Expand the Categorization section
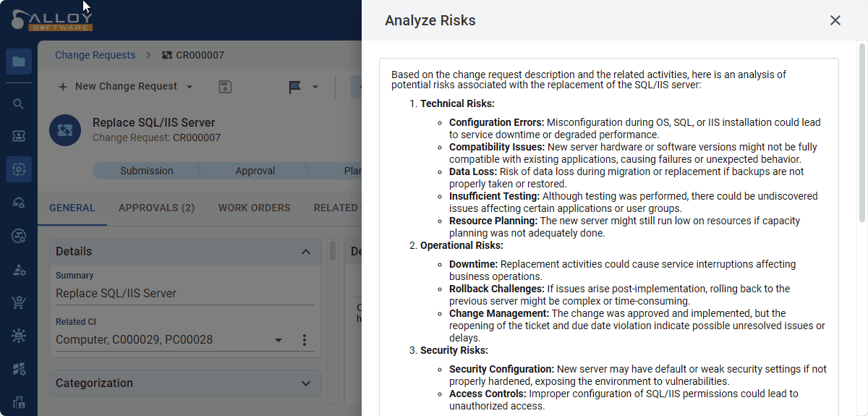This screenshot has width=868, height=416. tap(306, 383)
